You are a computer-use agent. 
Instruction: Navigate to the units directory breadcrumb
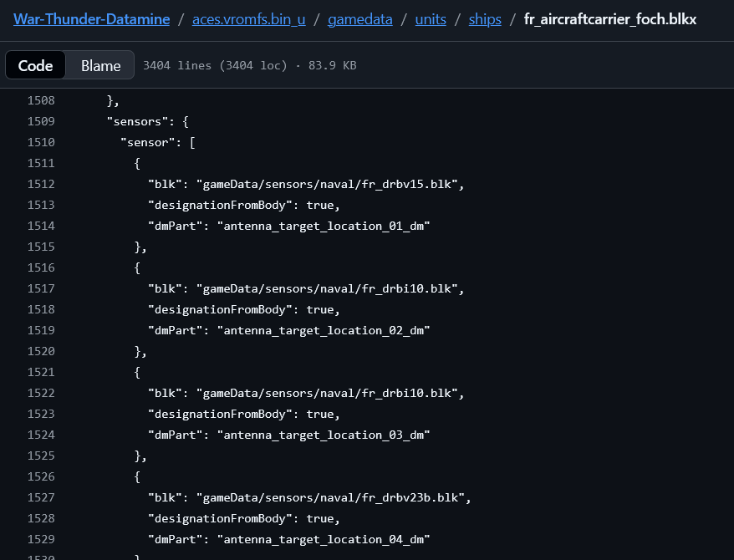point(430,18)
